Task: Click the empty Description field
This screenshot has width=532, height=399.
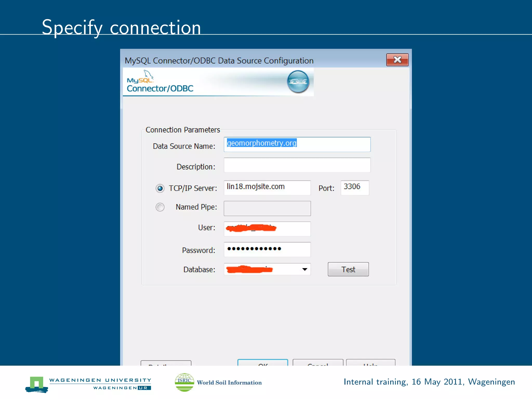Action: 297,165
